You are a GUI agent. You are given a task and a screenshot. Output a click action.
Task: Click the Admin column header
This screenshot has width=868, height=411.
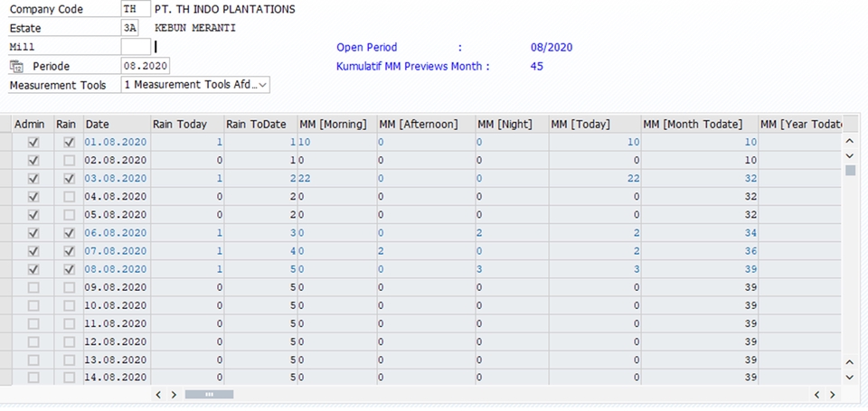pyautogui.click(x=33, y=125)
